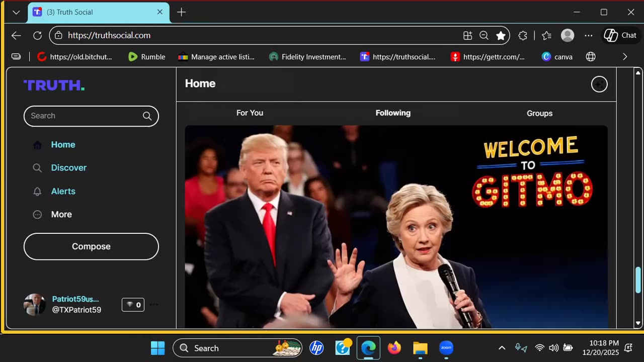Click the taskbar Search box
The image size is (644, 362).
tap(237, 348)
